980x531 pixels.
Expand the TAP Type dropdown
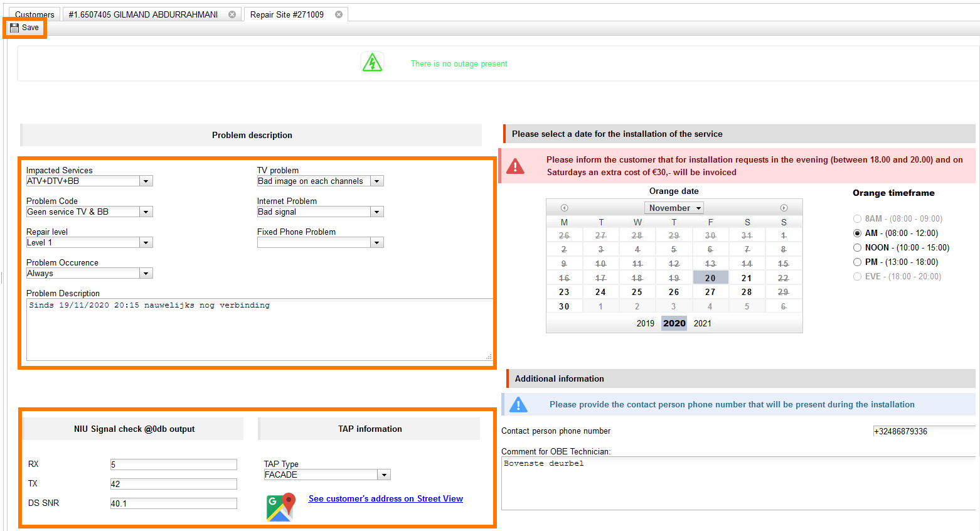(x=384, y=475)
